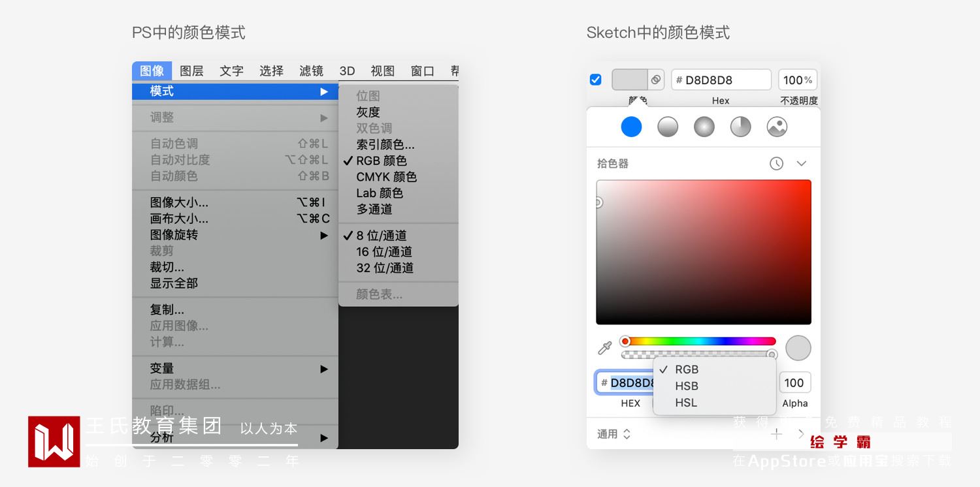Screen dimensions: 980x487
Task: Open the 通用 presets dropdown
Action: coord(614,434)
